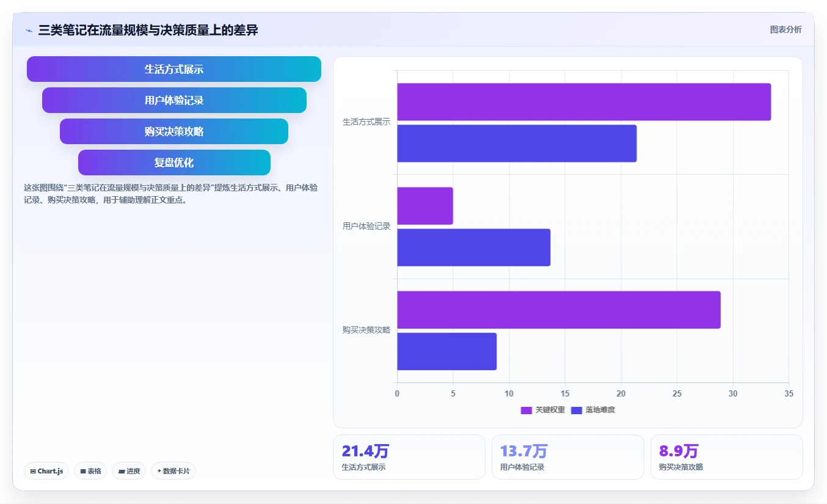Click the x-axis tick label 10
The width and height of the screenshot is (827, 504).
coord(509,394)
